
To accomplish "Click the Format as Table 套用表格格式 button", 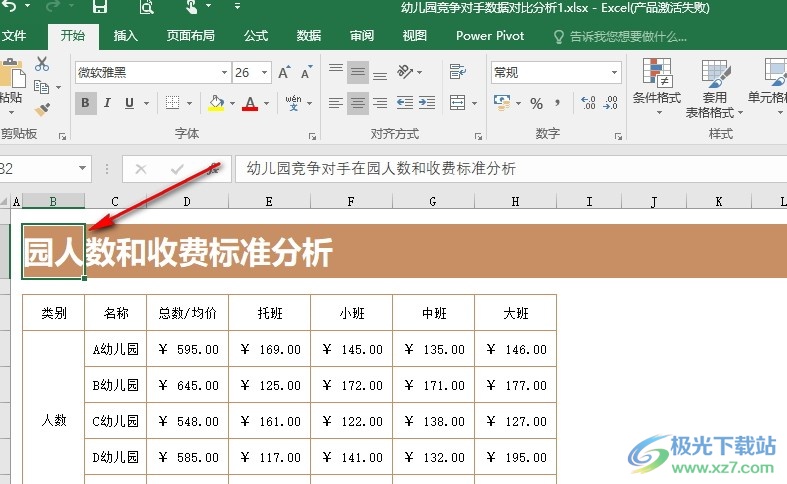I will click(x=714, y=88).
